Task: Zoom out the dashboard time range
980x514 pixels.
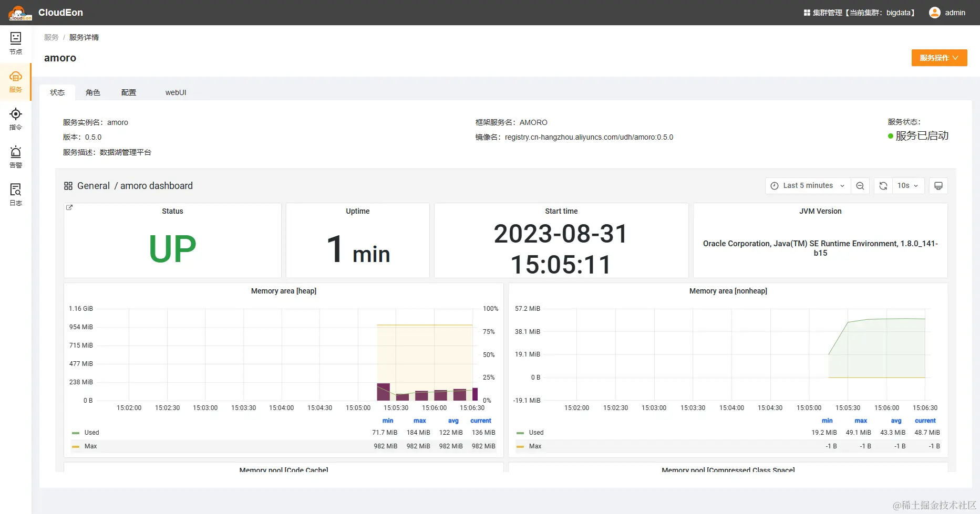Action: point(860,186)
